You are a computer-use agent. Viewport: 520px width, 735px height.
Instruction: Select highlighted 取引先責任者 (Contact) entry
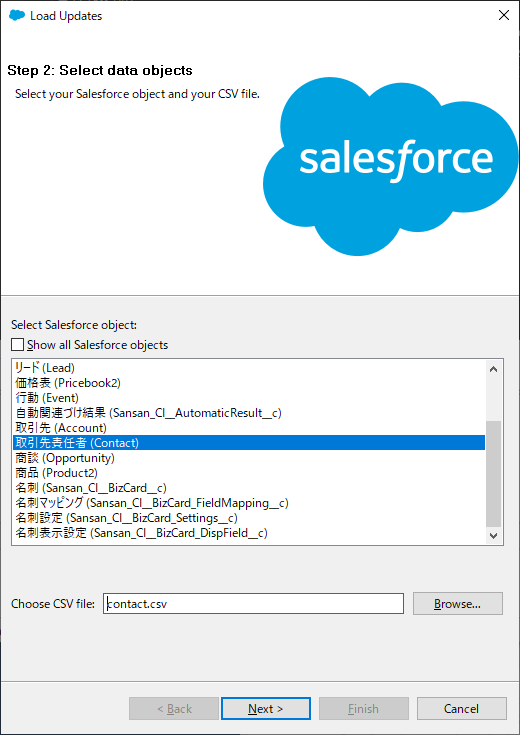pos(249,442)
